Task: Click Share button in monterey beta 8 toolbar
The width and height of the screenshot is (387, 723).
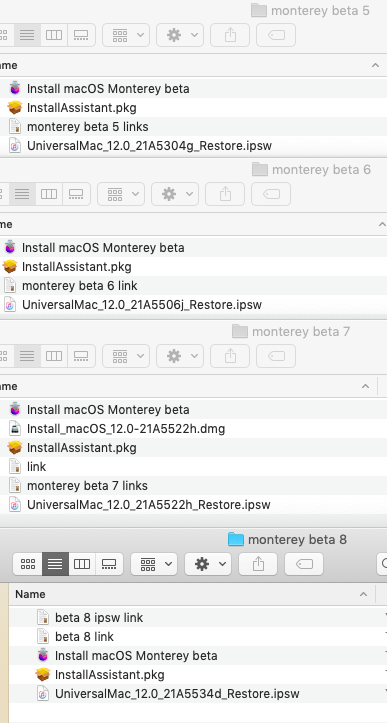Action: (258, 563)
